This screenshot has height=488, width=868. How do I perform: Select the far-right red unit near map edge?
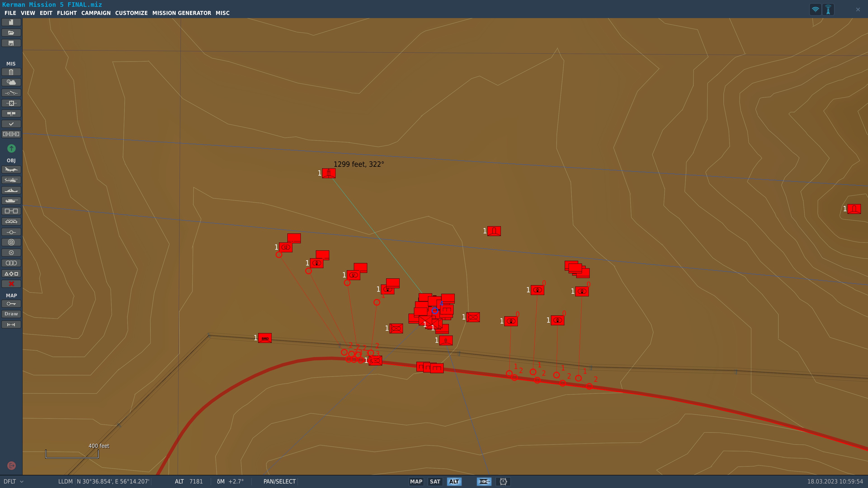point(854,209)
